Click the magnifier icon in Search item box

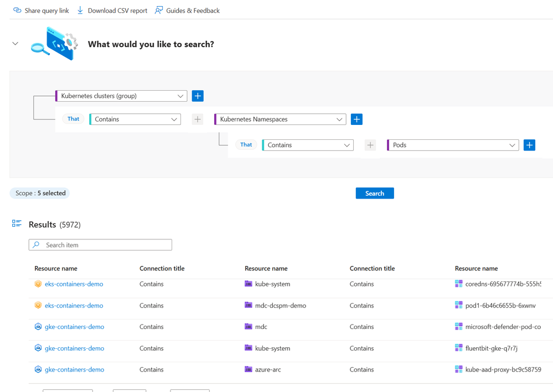[x=36, y=244]
